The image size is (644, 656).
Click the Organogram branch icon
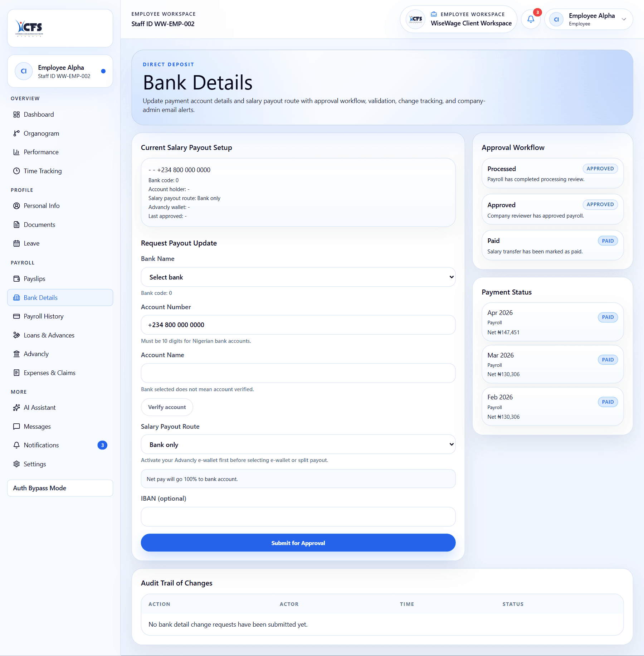coord(16,133)
